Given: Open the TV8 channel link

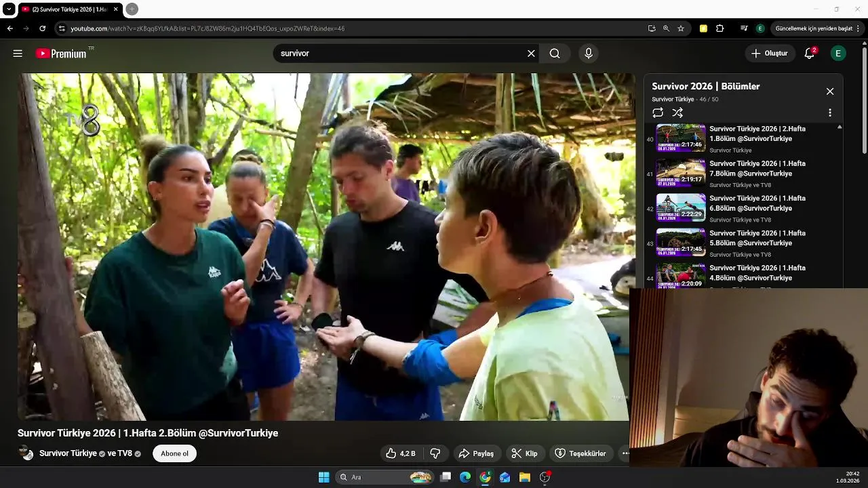Looking at the screenshot, I should [124, 453].
